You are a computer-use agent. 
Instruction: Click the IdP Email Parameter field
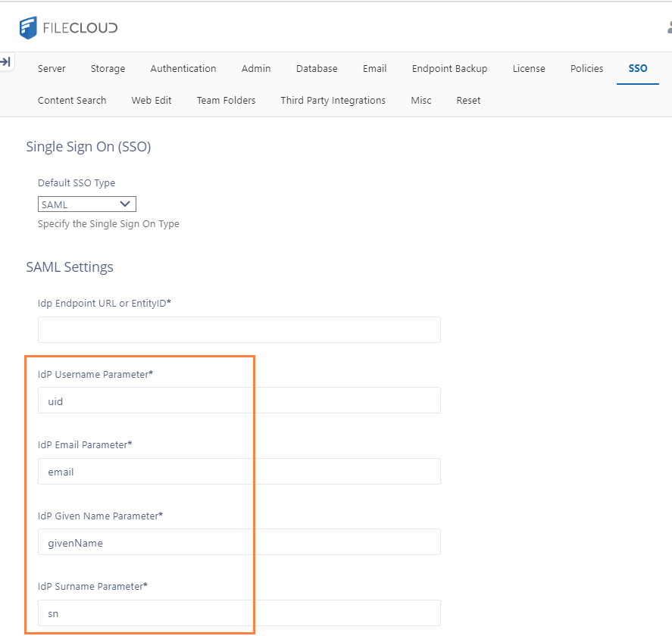pyautogui.click(x=239, y=472)
